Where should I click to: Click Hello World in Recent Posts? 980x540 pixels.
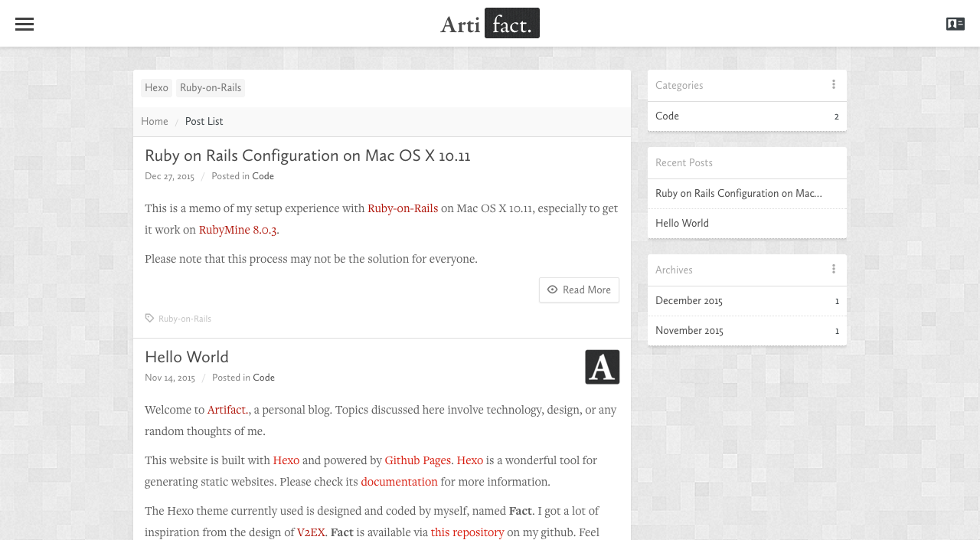point(682,224)
